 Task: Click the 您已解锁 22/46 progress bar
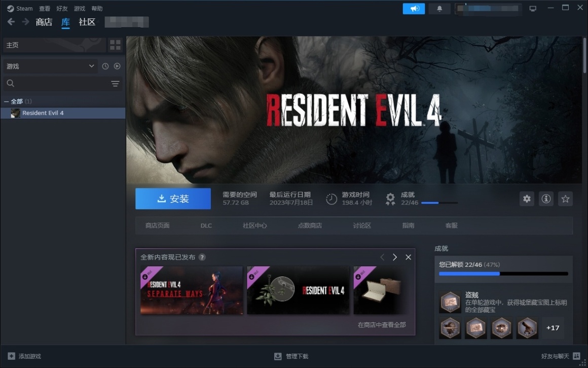coord(504,274)
